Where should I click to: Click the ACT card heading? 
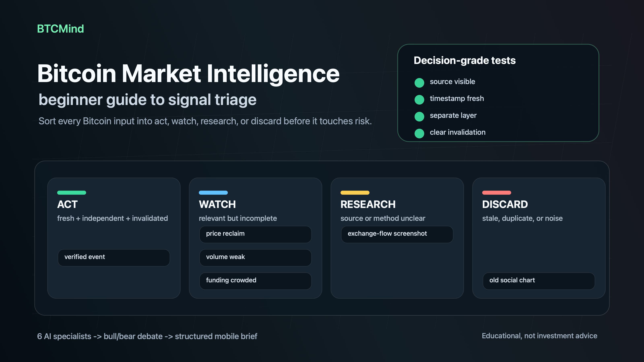(67, 204)
